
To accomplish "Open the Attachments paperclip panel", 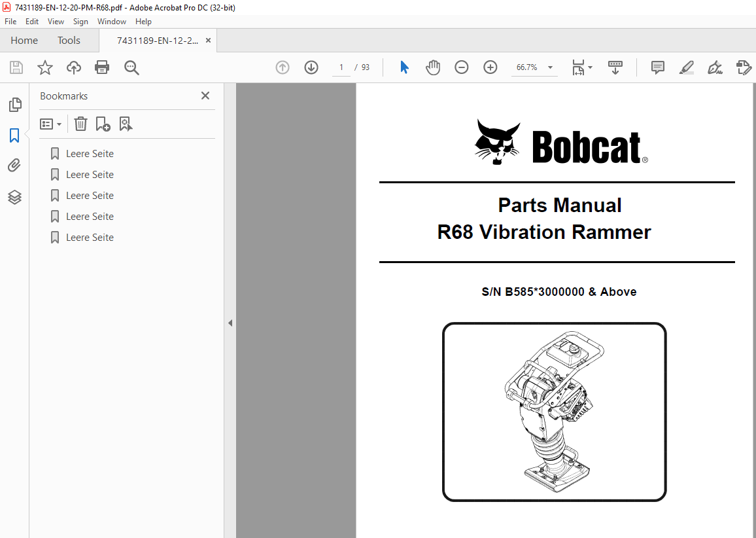I will point(14,166).
